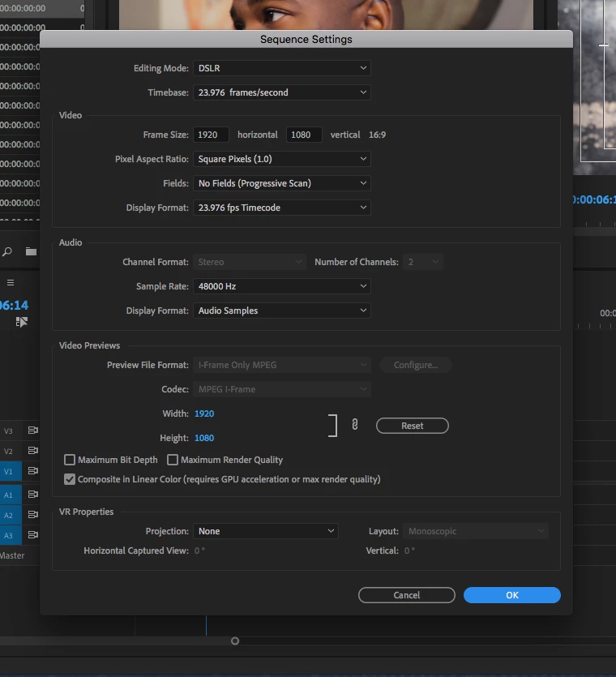Viewport: 616px width, 677px height.
Task: Click the greyed Number of Channels dropdown
Action: [x=423, y=262]
